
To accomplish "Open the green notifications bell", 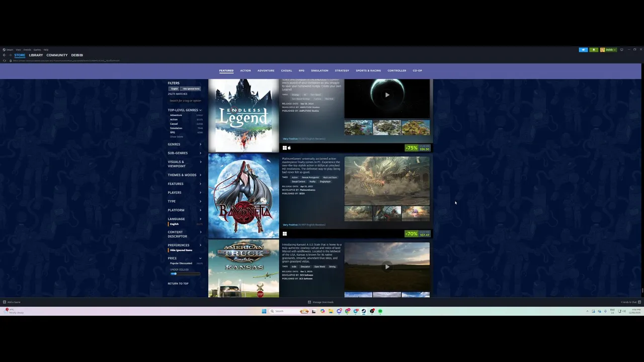I will click(594, 50).
